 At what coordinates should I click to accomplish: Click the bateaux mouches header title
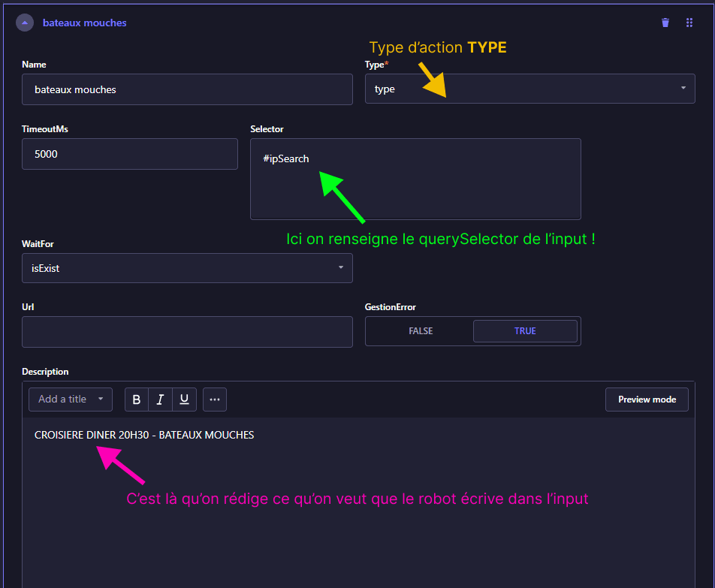point(84,23)
